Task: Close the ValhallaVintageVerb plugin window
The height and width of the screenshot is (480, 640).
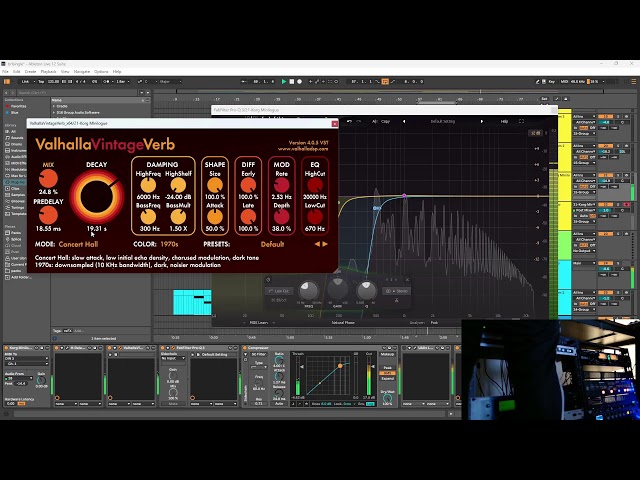Action: tap(335, 124)
